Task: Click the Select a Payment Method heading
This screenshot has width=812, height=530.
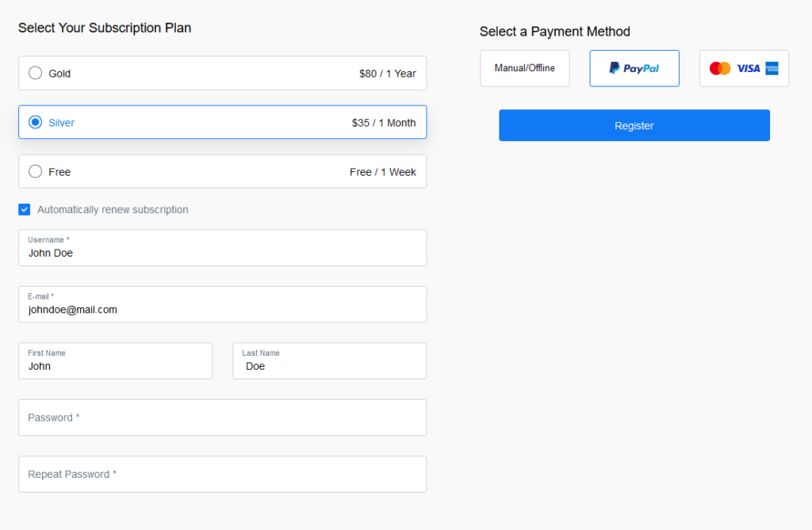Action: (554, 32)
